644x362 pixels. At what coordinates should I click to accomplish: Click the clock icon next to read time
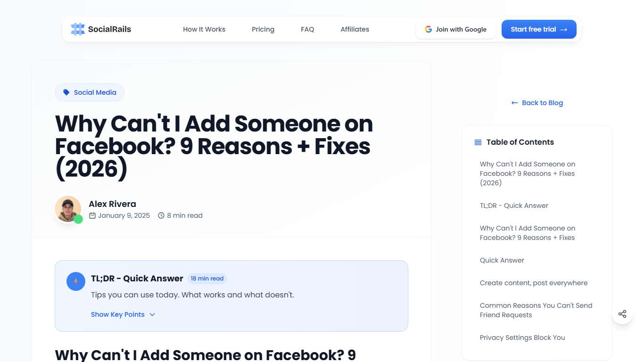pos(161,215)
